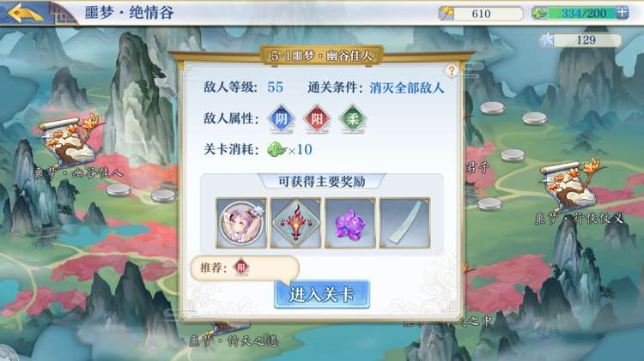Screen dimensions: 644x361
Task: Go back with the yellow arrow
Action: (x=26, y=13)
